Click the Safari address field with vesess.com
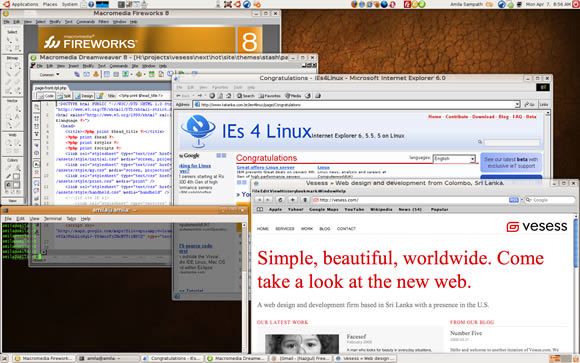This screenshot has width=580, height=363. pos(415,200)
